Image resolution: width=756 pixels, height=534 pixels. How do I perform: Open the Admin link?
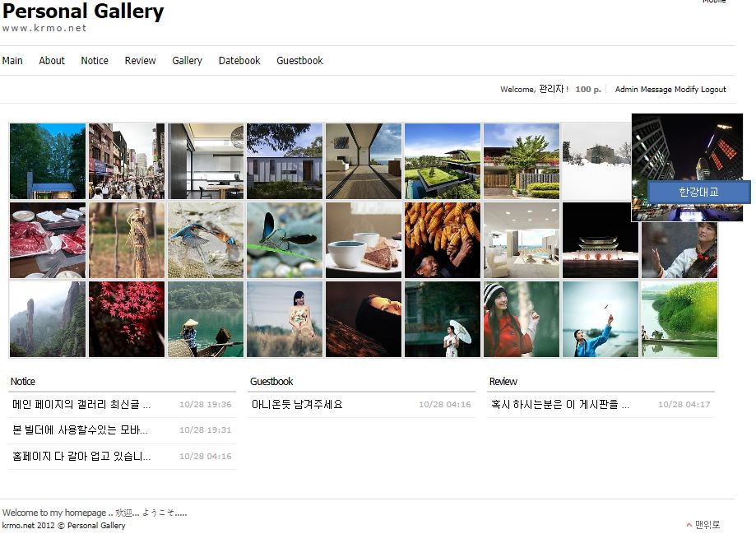click(627, 89)
